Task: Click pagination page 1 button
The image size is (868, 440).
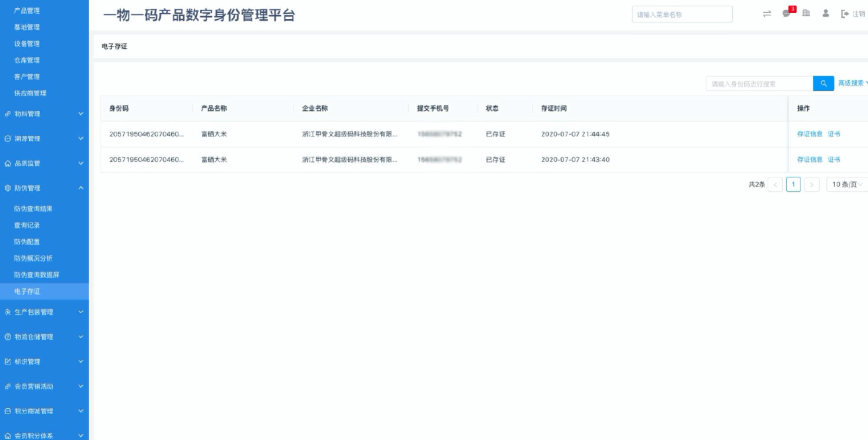Action: (793, 184)
